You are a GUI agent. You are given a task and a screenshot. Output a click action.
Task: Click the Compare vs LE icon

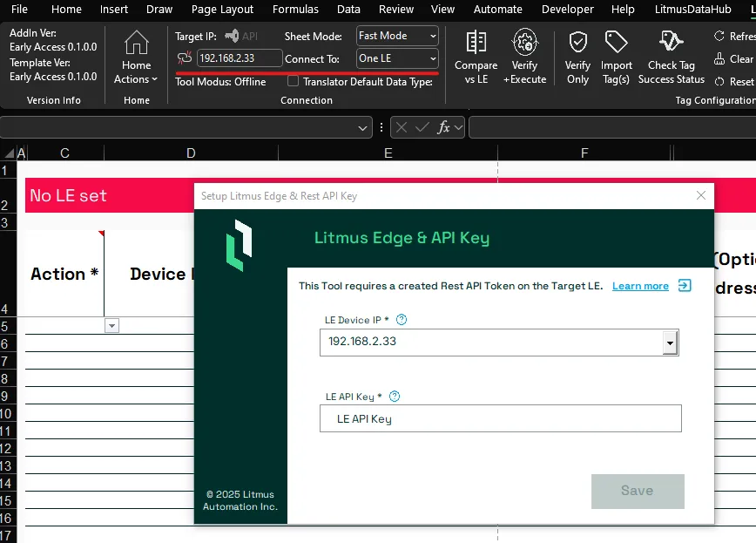click(476, 42)
